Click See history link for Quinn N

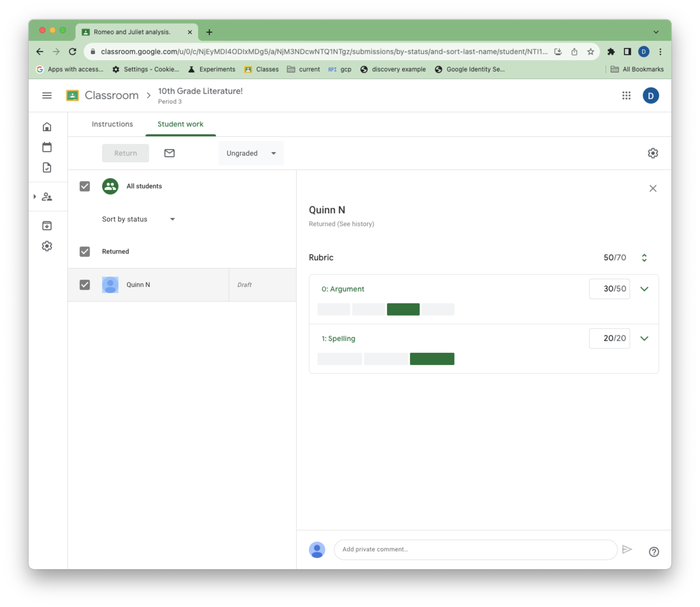(355, 224)
